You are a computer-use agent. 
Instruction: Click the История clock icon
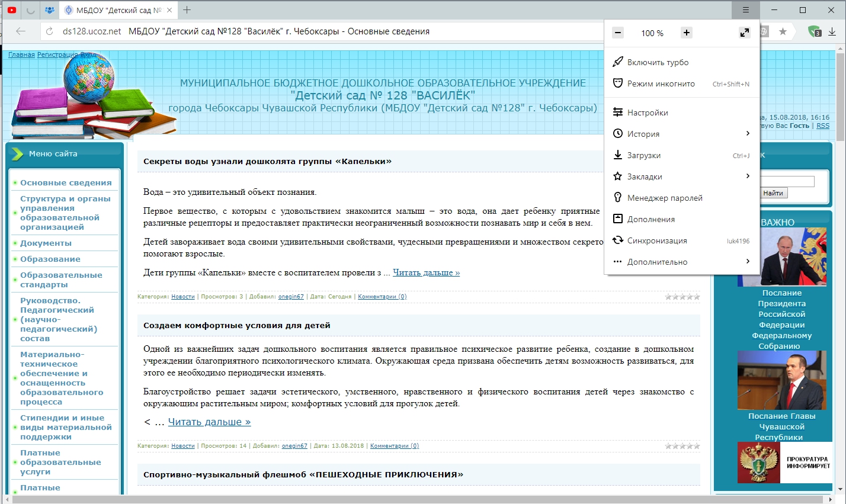click(617, 134)
